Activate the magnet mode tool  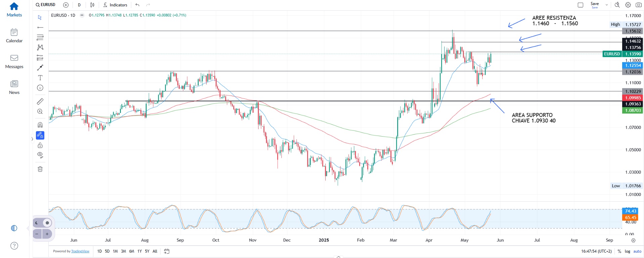40,125
